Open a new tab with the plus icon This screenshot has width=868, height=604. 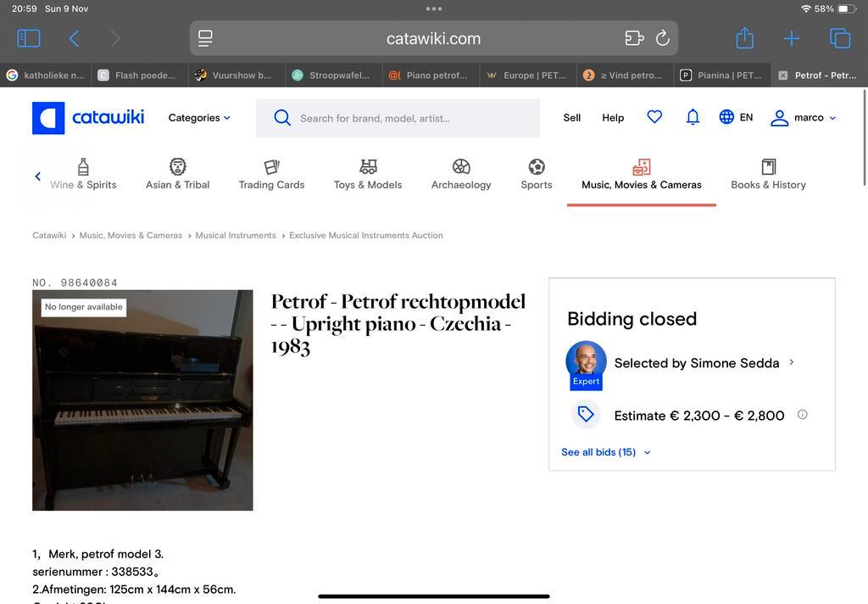click(x=791, y=38)
